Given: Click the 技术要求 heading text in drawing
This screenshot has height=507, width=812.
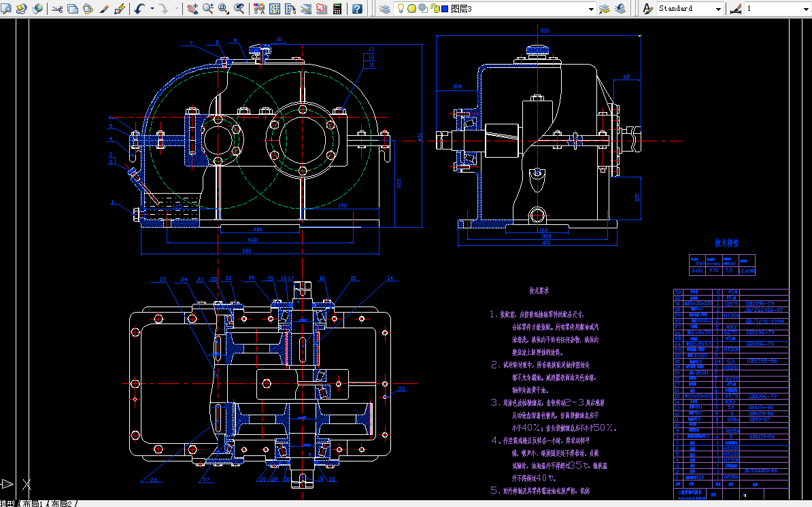Looking at the screenshot, I should tap(539, 290).
